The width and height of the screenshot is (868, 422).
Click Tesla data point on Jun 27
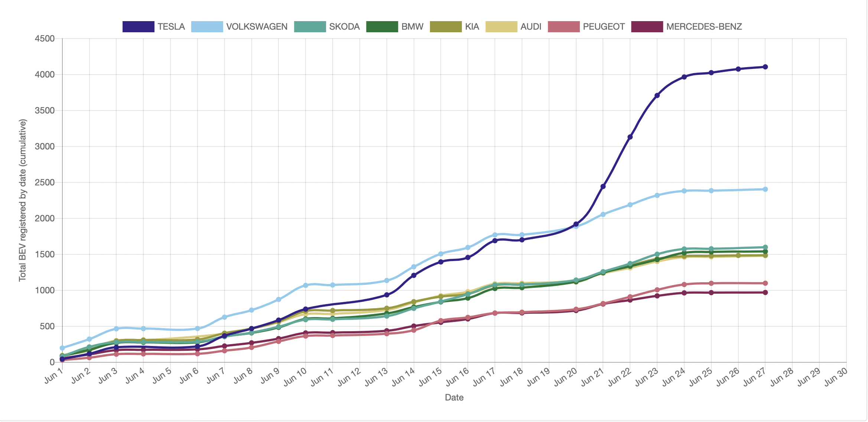tap(765, 67)
